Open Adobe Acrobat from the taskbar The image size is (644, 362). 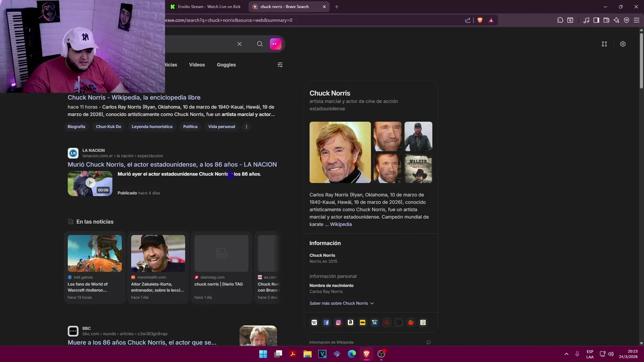[x=292, y=354]
